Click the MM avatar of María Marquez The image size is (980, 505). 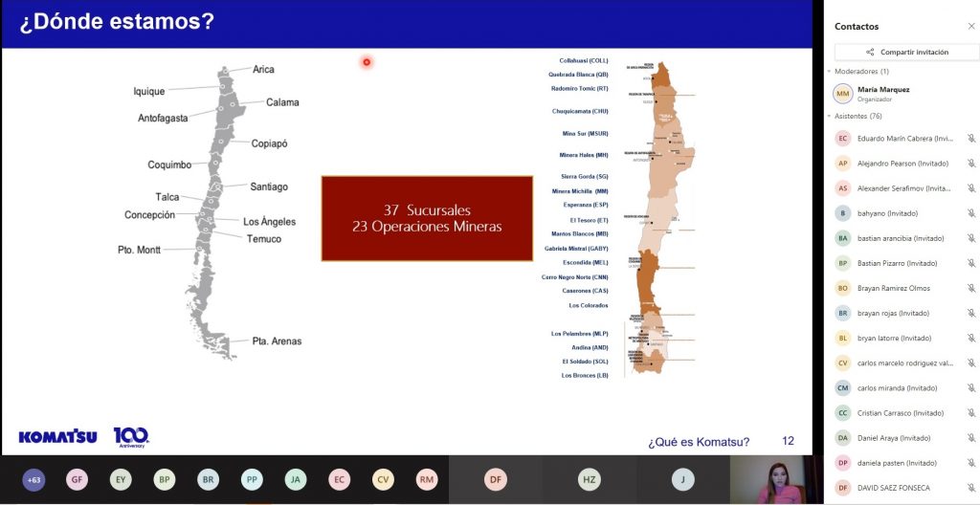842,94
